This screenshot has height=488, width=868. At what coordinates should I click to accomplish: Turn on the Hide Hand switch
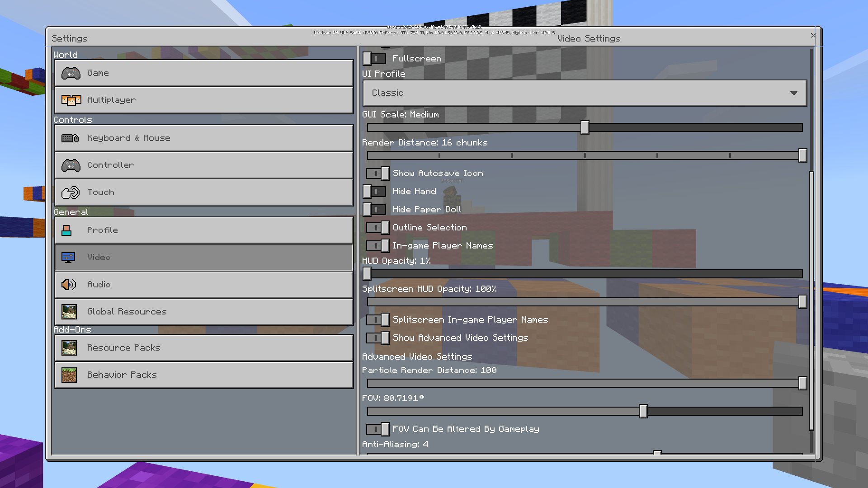point(375,192)
